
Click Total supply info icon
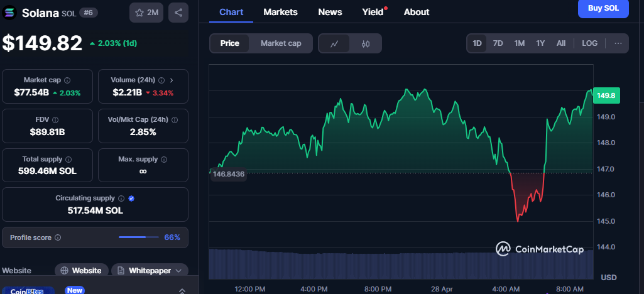68,160
